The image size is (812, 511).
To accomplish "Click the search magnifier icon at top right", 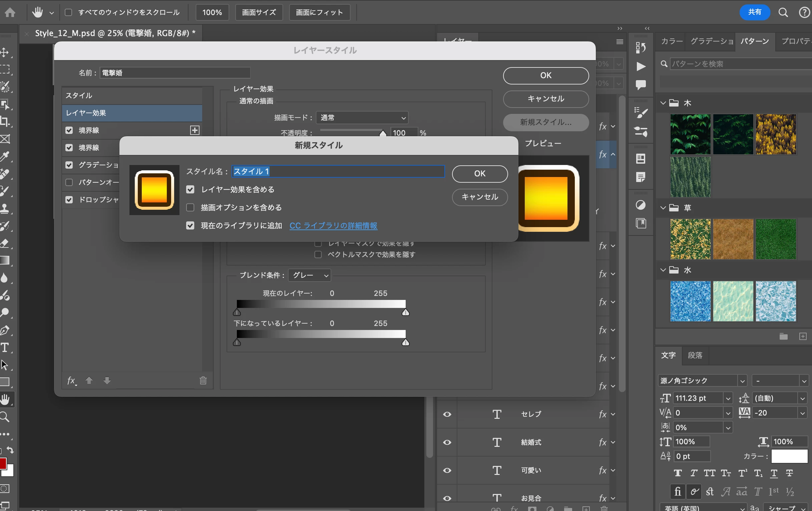I will (x=783, y=12).
